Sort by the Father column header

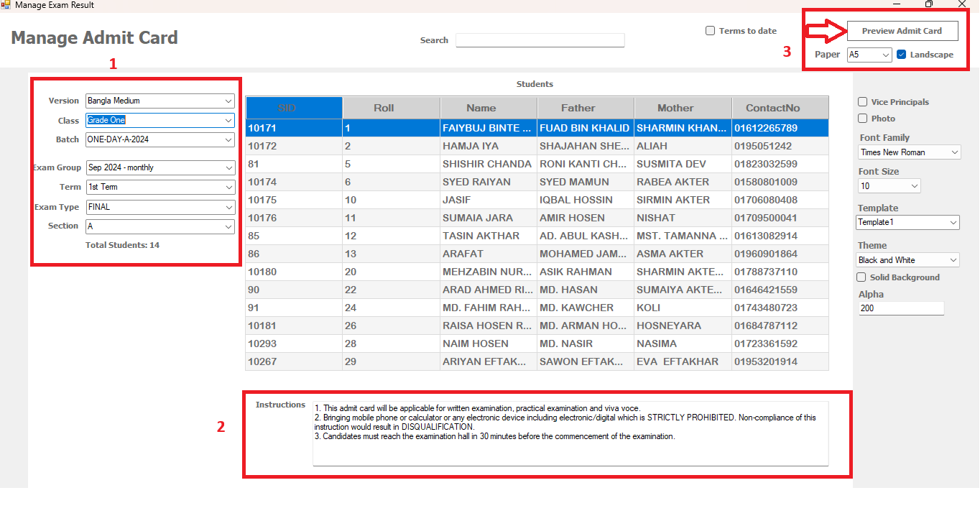tap(586, 108)
